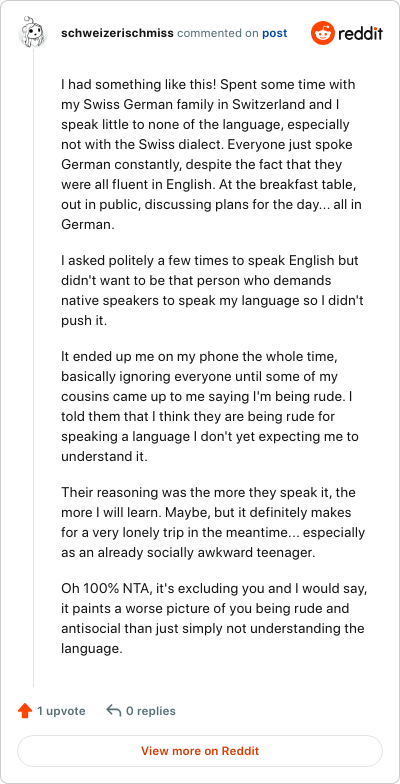Open the original post link
This screenshot has height=784, width=400.
pyautogui.click(x=274, y=34)
